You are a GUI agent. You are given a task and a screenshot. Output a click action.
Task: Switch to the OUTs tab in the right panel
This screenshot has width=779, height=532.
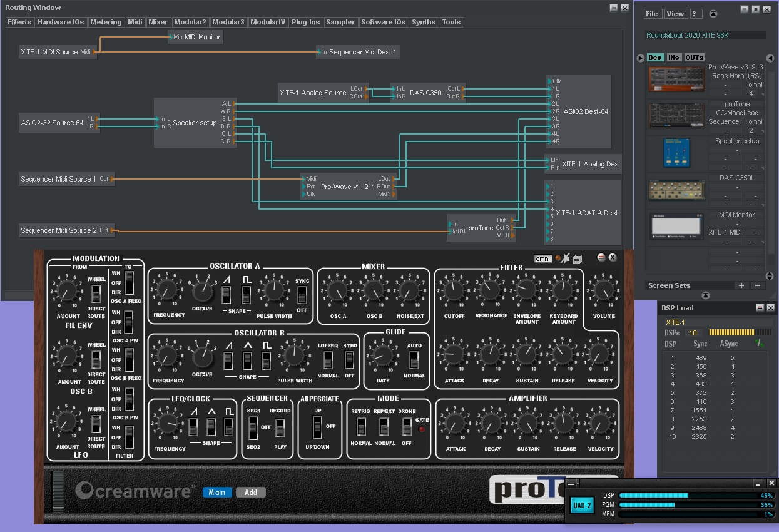(x=695, y=57)
